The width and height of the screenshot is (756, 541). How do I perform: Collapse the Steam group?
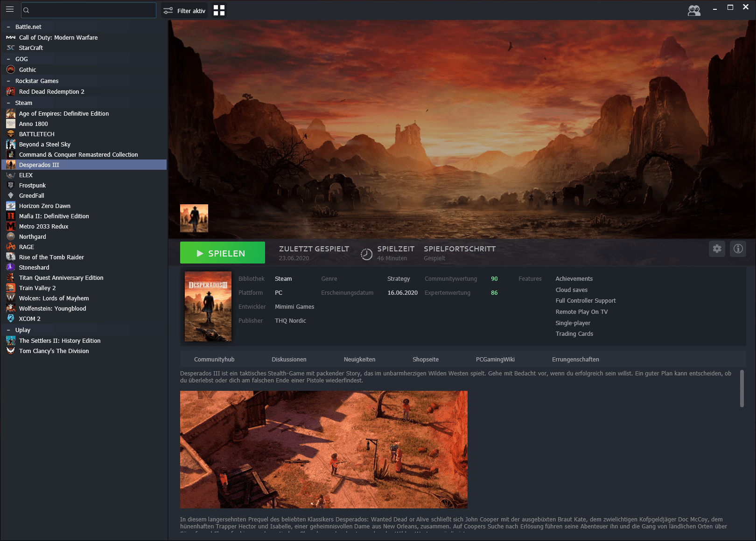point(8,103)
